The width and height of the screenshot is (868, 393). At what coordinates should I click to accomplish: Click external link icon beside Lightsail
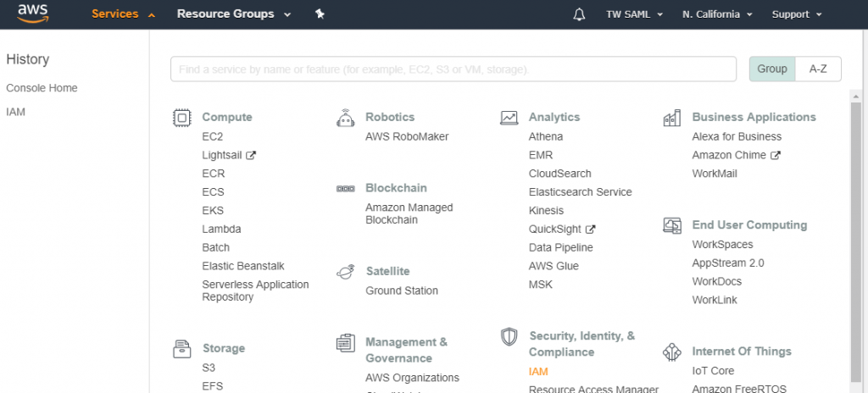click(x=251, y=156)
